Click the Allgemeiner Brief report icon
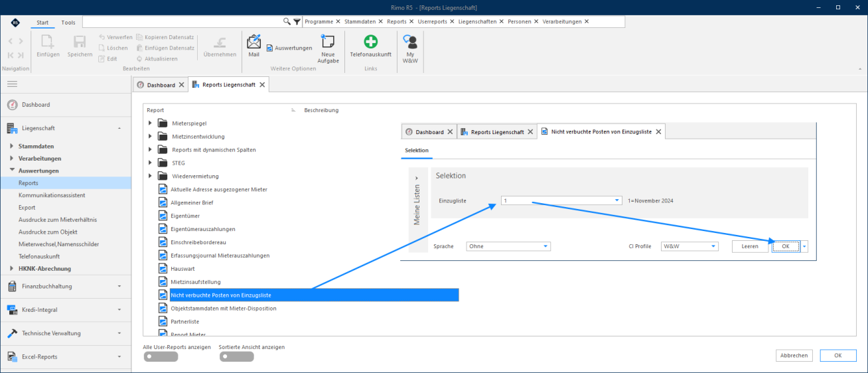This screenshot has height=373, width=868. point(163,202)
